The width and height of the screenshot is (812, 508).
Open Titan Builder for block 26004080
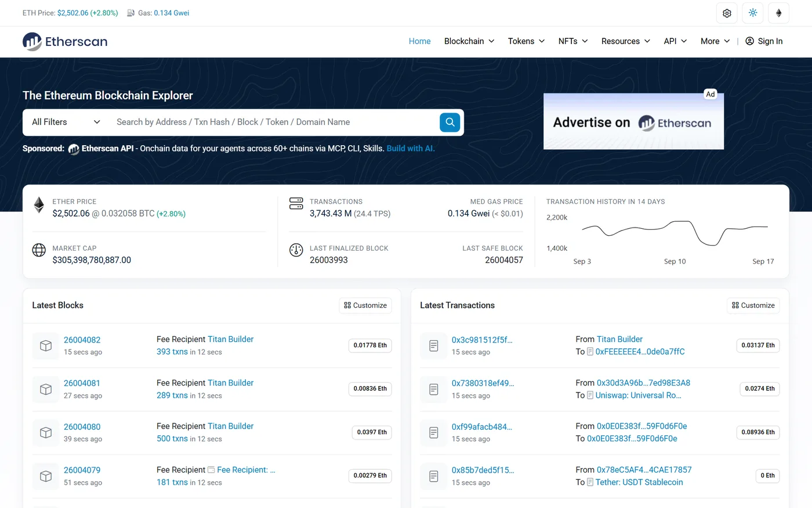[x=231, y=426]
